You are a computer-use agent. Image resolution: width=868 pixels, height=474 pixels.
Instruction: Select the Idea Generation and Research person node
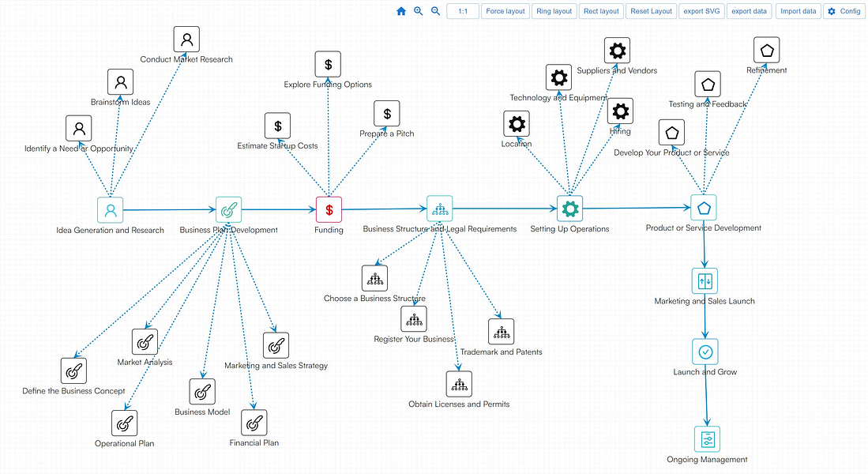coord(111,209)
